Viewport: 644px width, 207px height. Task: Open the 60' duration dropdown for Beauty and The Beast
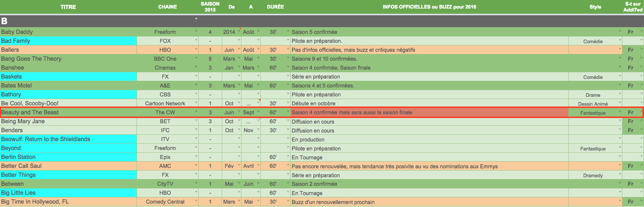tap(288, 112)
